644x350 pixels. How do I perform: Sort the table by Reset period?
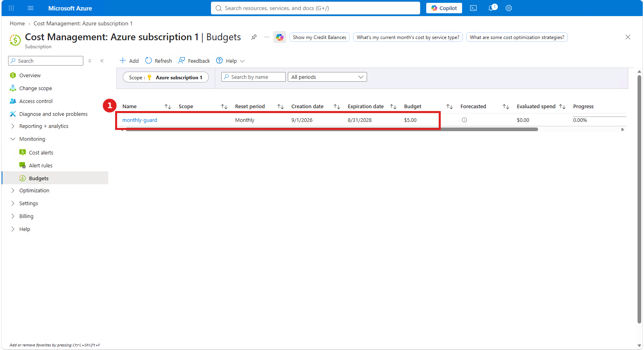281,107
